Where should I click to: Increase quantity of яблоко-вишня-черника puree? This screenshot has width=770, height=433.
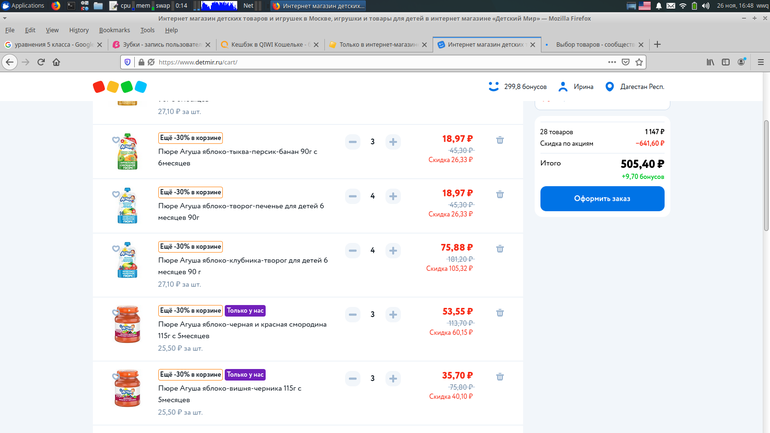393,379
